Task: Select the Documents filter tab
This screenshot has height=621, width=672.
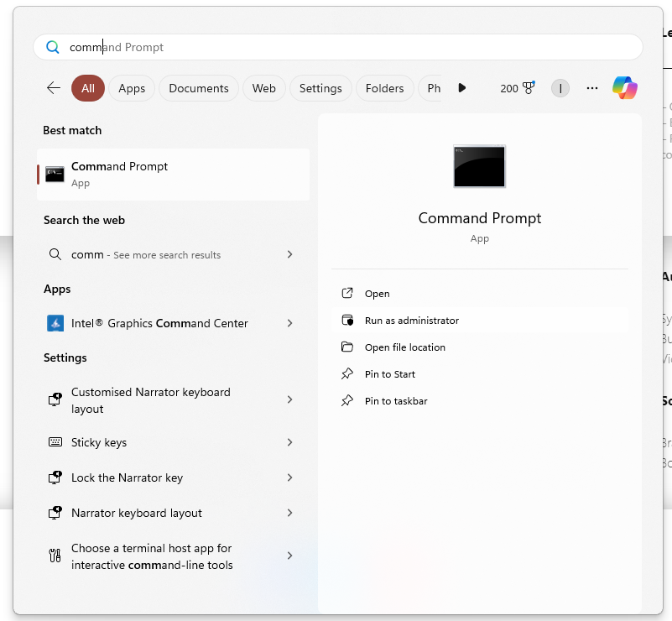Action: (x=199, y=88)
